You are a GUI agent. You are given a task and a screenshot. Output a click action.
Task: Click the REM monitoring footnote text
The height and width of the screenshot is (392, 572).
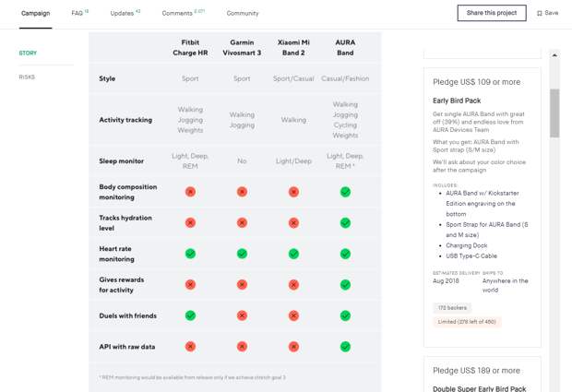pyautogui.click(x=192, y=377)
